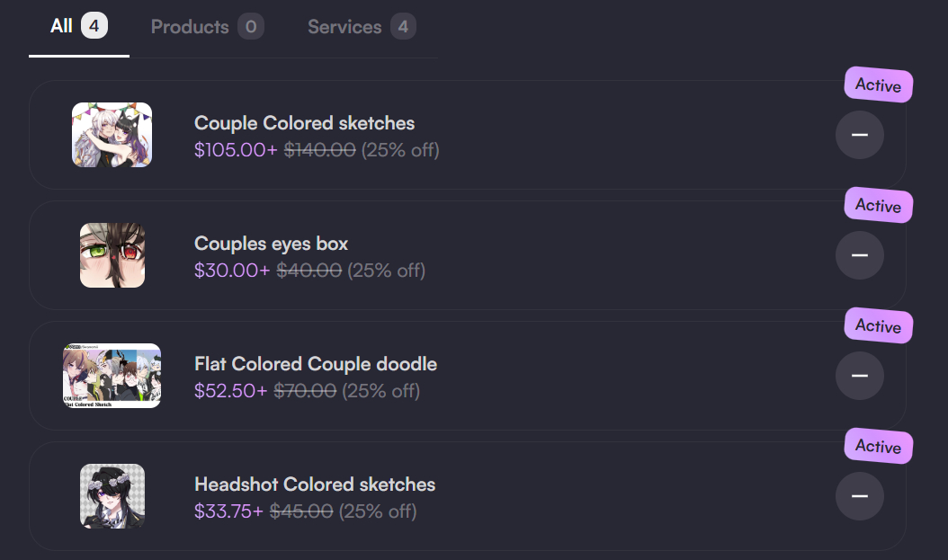The height and width of the screenshot is (560, 948).
Task: Click the Active badge on Couples eyes box
Action: tap(879, 206)
